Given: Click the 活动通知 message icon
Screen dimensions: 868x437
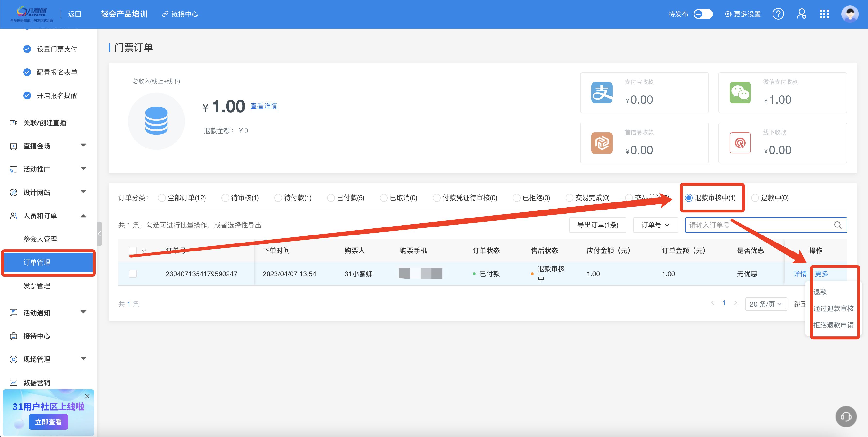Looking at the screenshot, I should [14, 313].
